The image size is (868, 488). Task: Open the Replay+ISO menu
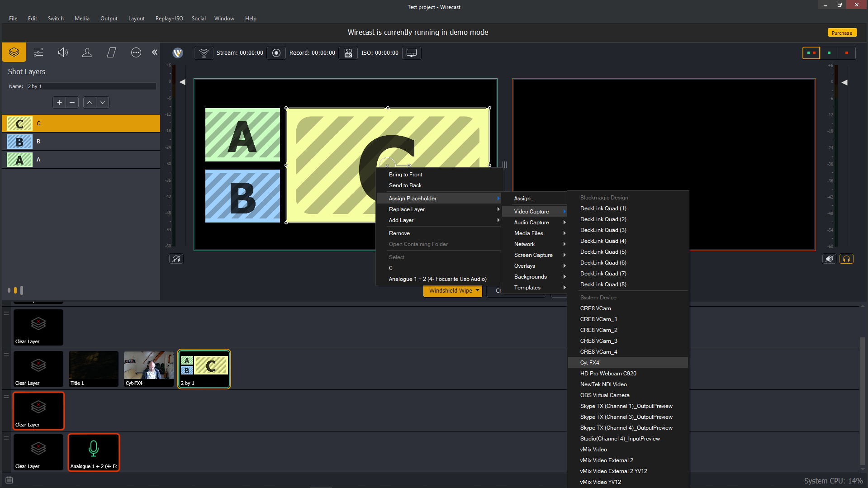pyautogui.click(x=169, y=19)
